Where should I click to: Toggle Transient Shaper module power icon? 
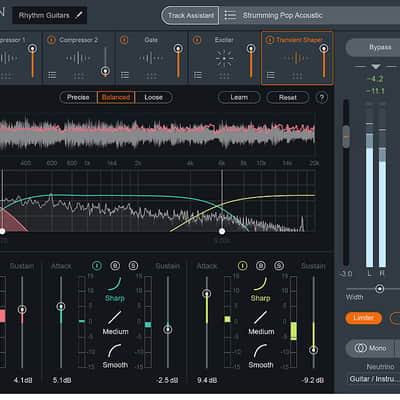pos(270,40)
